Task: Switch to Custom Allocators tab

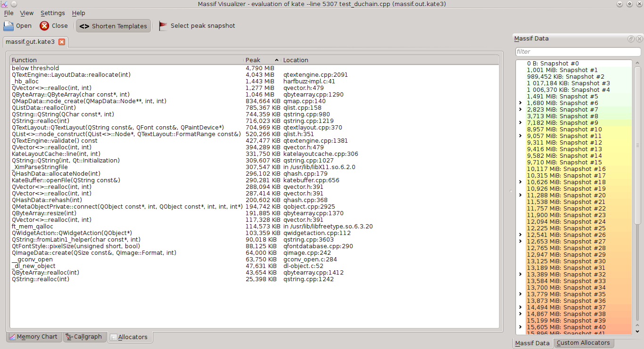Action: point(583,343)
